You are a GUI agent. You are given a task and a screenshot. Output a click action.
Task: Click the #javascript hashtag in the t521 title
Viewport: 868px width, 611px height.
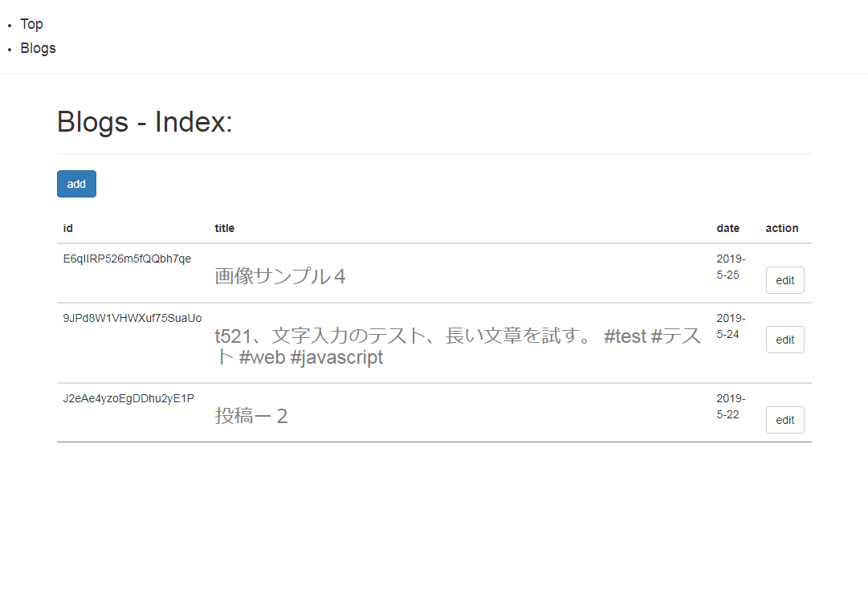tap(337, 356)
